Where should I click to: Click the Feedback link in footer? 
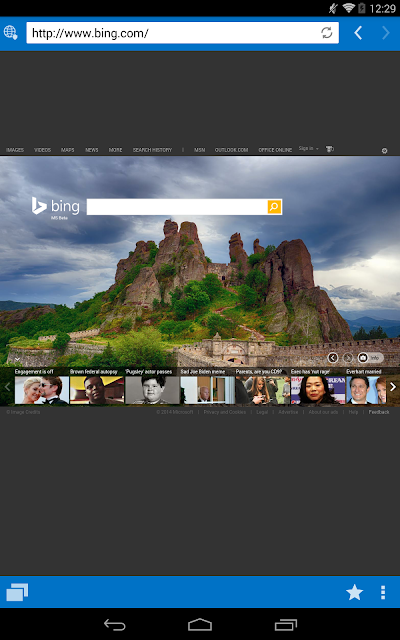[379, 412]
